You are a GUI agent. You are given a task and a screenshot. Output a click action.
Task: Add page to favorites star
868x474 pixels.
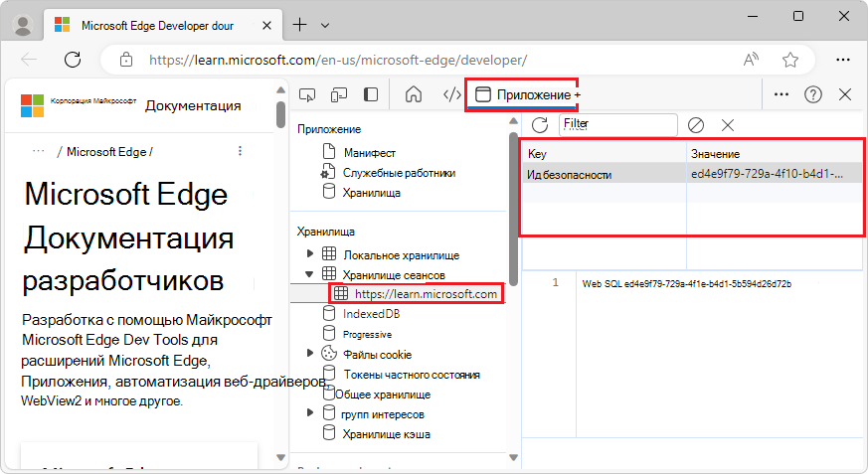coord(789,60)
